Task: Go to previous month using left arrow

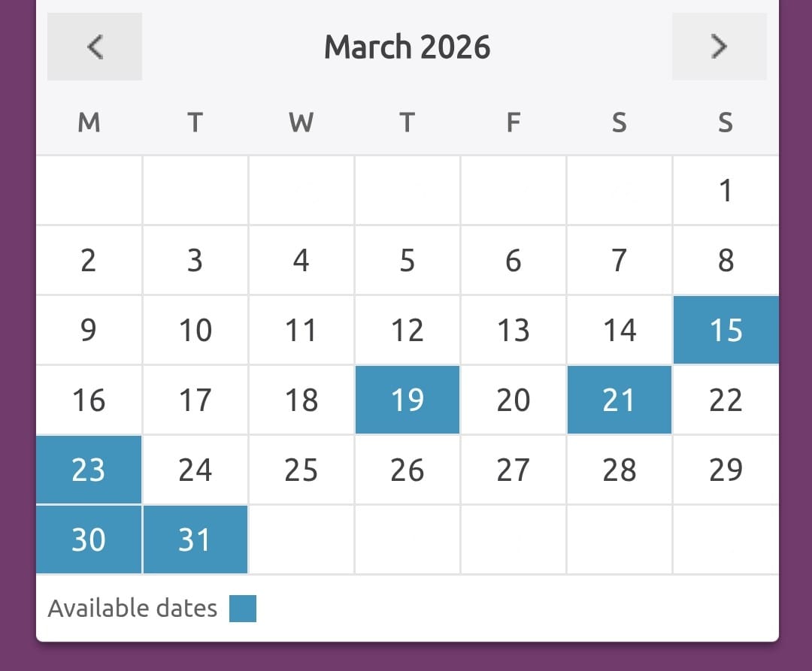Action: point(95,47)
